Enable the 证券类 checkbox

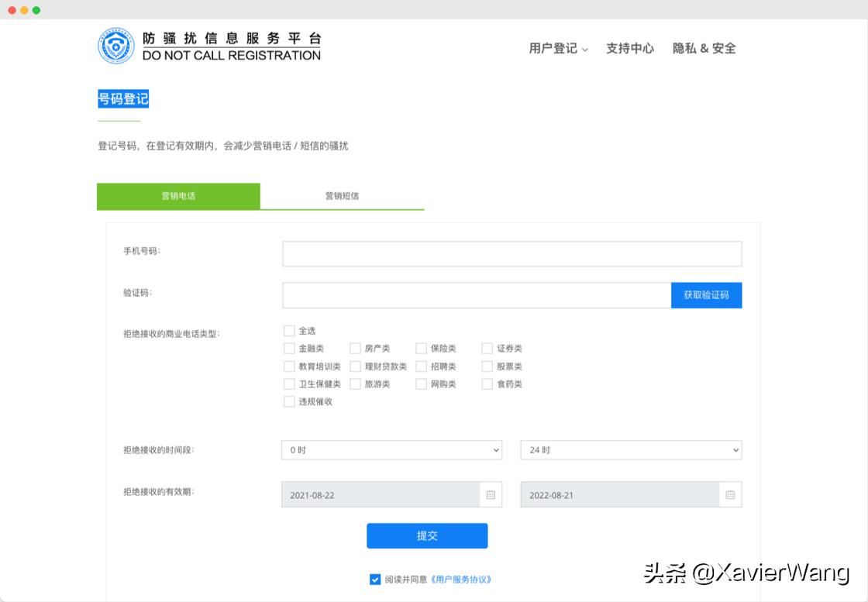(487, 348)
